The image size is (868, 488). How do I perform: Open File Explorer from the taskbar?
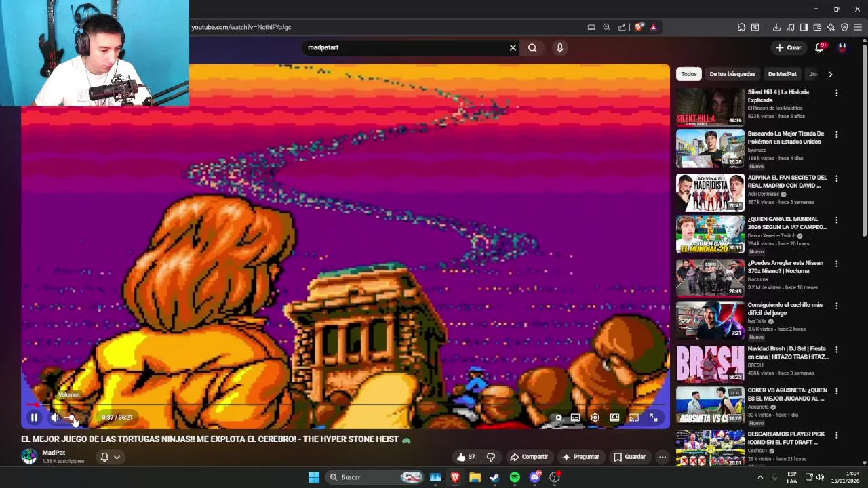pos(475,477)
